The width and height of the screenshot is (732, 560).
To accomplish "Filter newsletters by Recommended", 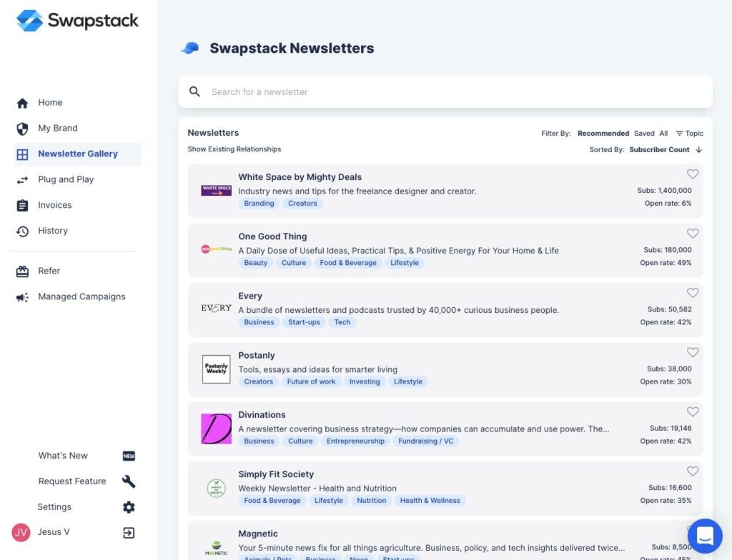I will pyautogui.click(x=603, y=134).
